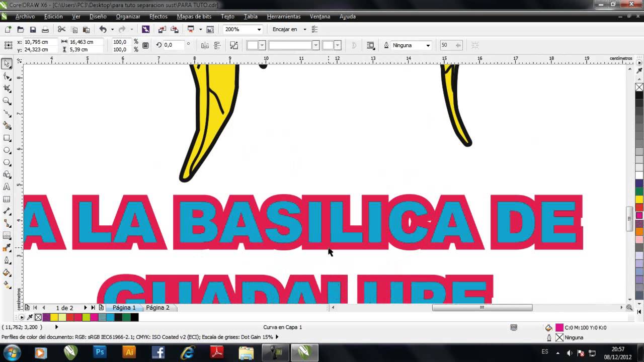Open the zoom level 200% dropdown
This screenshot has width=644, height=362.
point(259,30)
